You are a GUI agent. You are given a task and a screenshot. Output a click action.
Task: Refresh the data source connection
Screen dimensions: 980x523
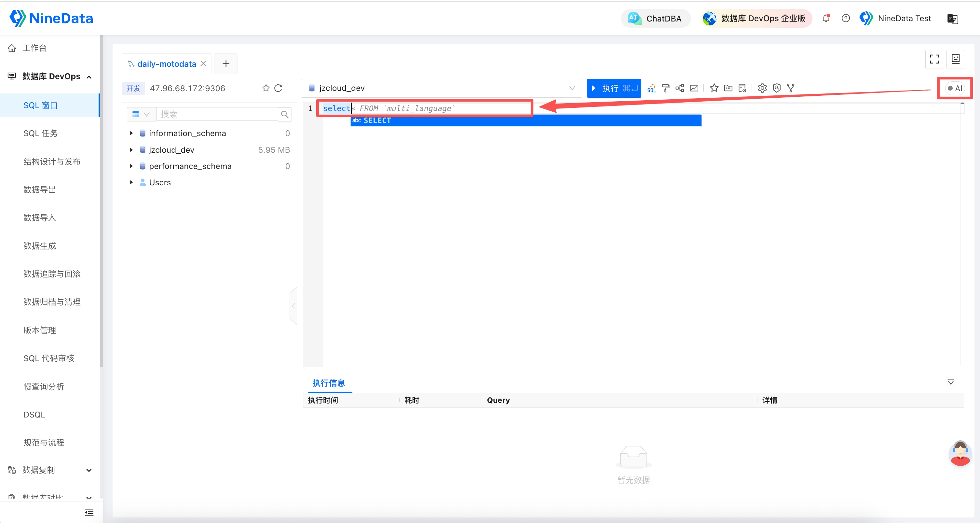278,88
